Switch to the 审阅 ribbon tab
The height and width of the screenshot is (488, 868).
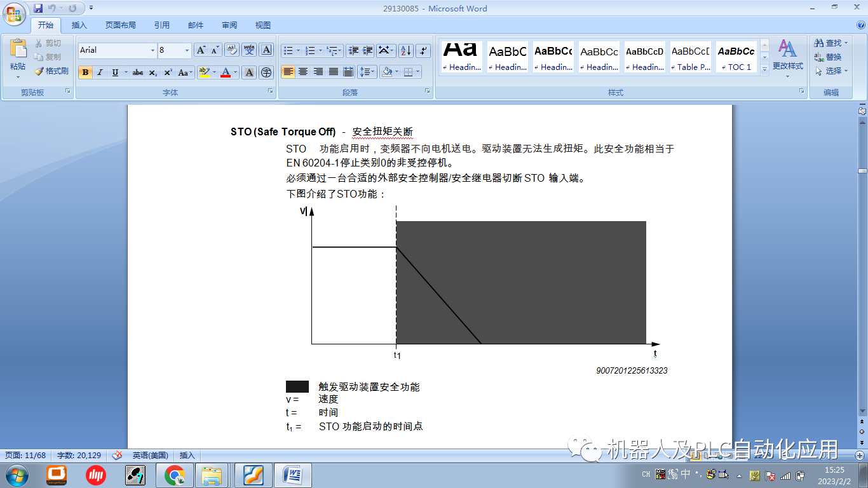(x=229, y=25)
